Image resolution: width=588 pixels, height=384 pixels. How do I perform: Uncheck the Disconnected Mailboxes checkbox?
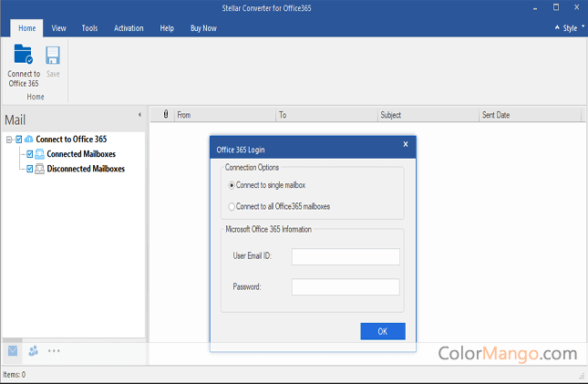pos(29,169)
